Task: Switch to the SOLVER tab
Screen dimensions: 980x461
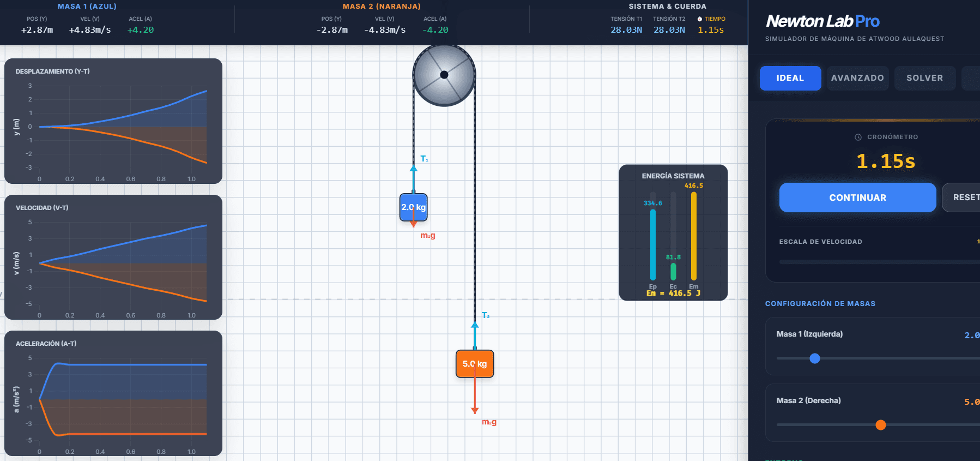Action: click(x=925, y=78)
